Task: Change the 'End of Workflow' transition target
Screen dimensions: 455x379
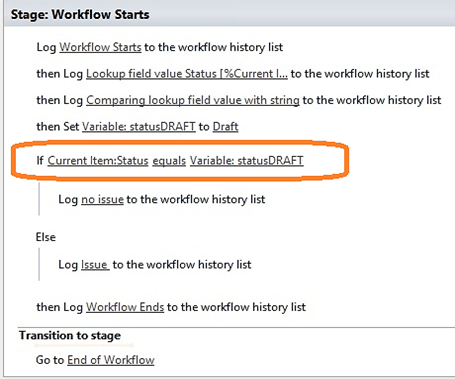Action: 111,360
